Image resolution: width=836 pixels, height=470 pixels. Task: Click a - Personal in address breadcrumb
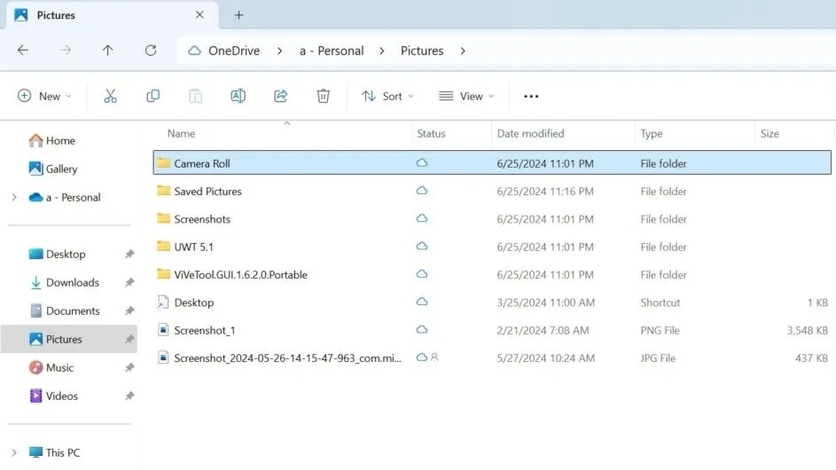pos(332,51)
